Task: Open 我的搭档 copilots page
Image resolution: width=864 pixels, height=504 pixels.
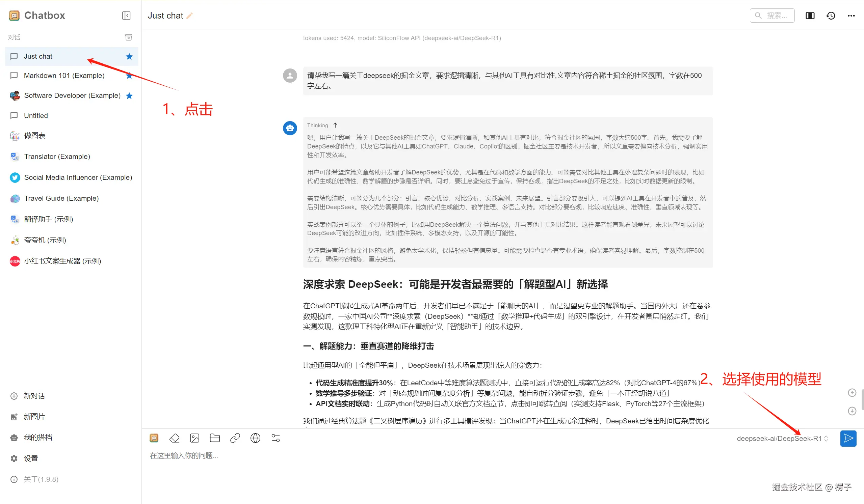Action: coord(71,438)
